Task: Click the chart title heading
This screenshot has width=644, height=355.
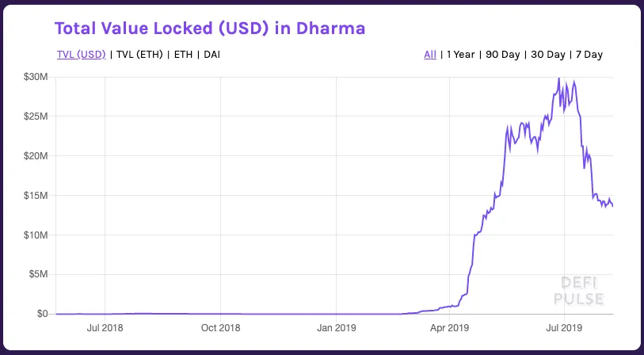Action: click(x=210, y=29)
